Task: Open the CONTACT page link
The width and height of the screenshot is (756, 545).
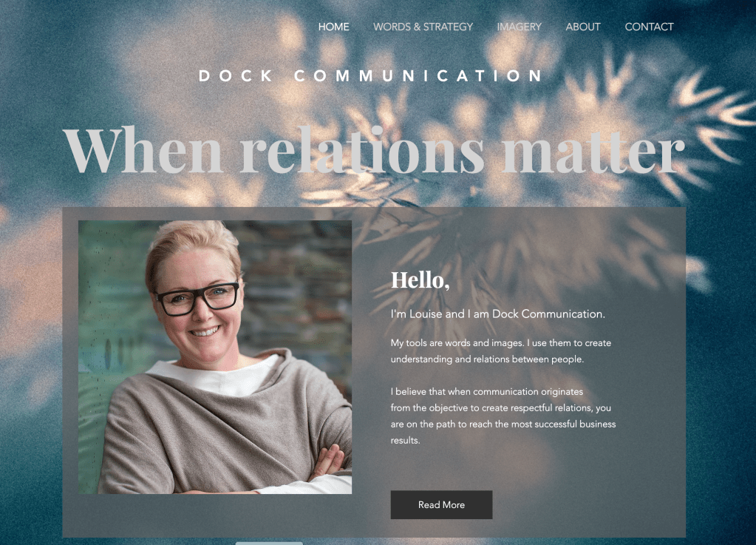Action: (649, 27)
